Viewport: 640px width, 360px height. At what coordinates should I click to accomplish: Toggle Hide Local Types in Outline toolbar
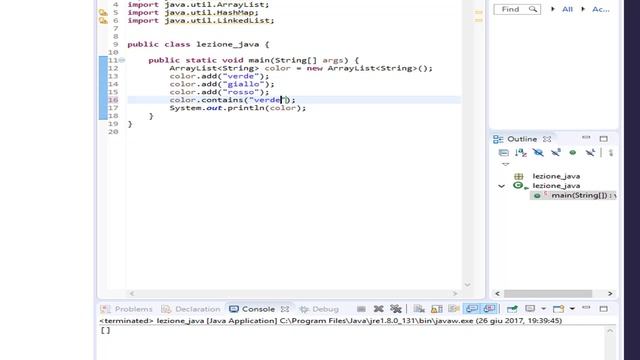pyautogui.click(x=590, y=153)
